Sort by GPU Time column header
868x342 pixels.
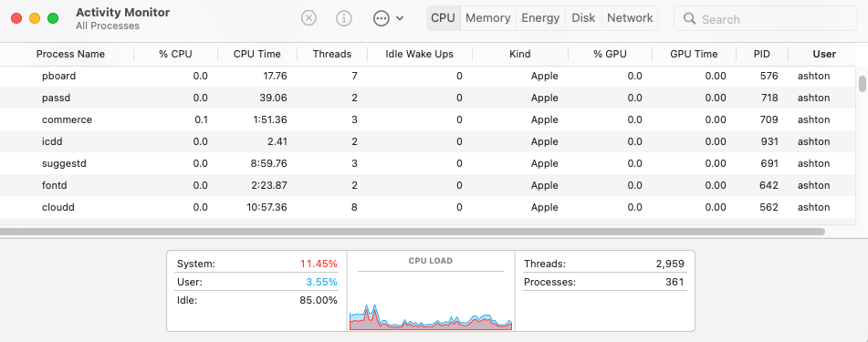click(694, 54)
